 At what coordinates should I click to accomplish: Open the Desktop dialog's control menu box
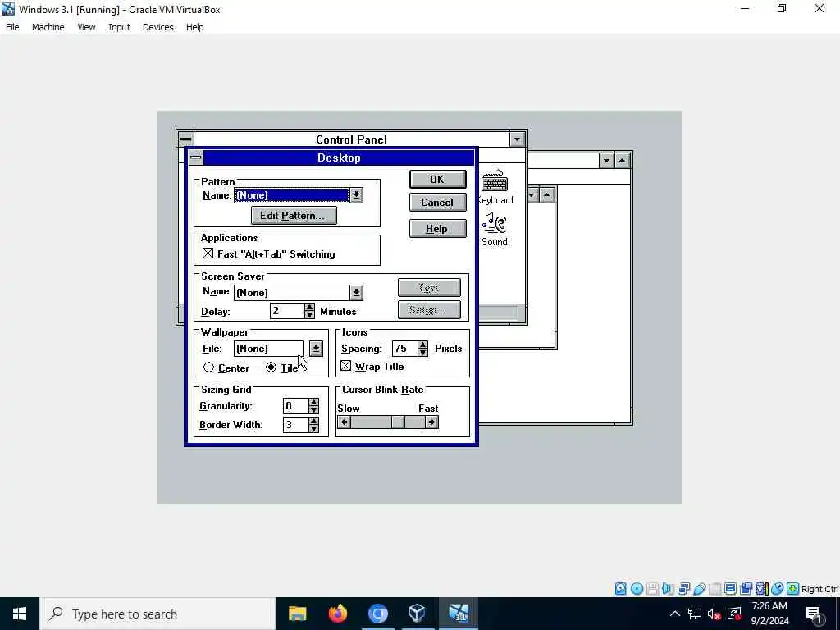195,157
